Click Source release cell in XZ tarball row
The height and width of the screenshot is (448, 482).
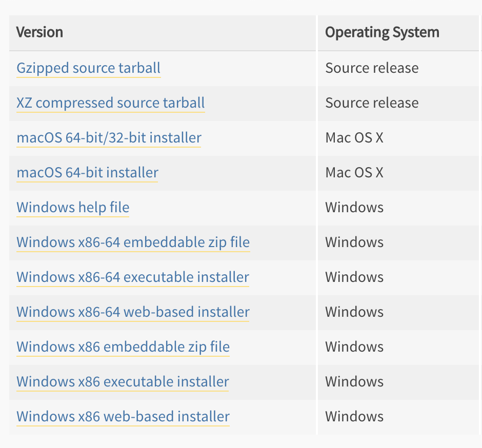tap(372, 103)
